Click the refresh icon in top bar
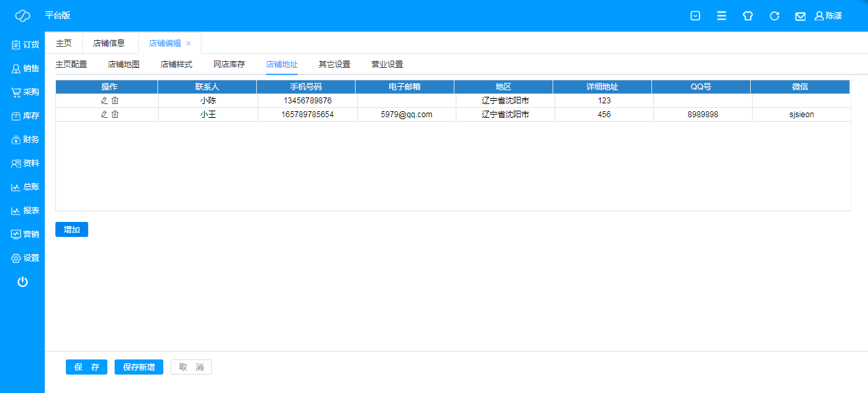 (x=774, y=16)
